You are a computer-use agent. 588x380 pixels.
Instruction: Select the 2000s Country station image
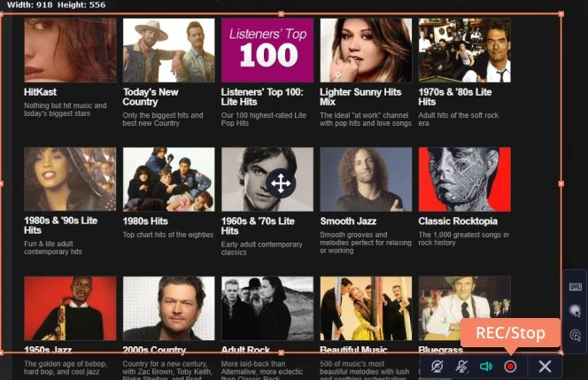[x=168, y=308]
